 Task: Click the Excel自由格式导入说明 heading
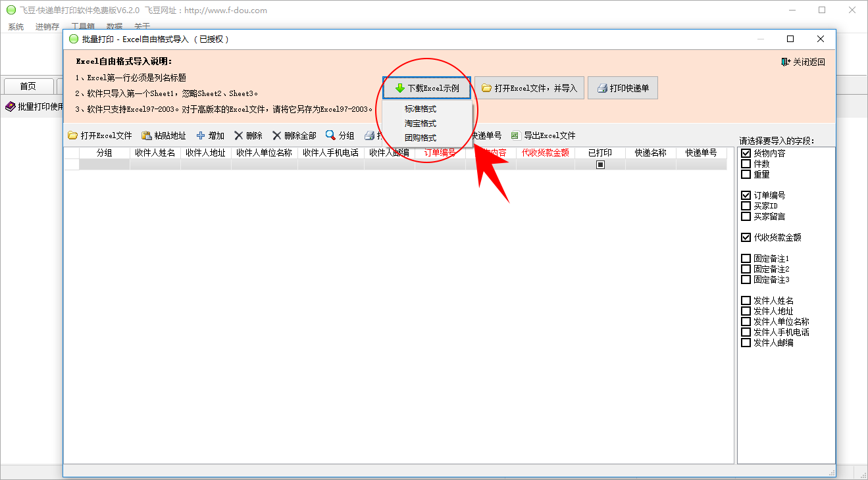coord(124,62)
